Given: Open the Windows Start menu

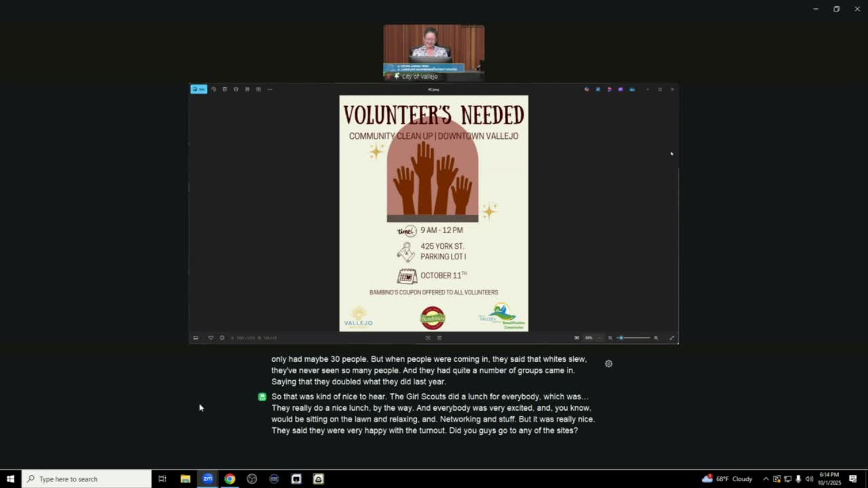Looking at the screenshot, I should pyautogui.click(x=10, y=479).
